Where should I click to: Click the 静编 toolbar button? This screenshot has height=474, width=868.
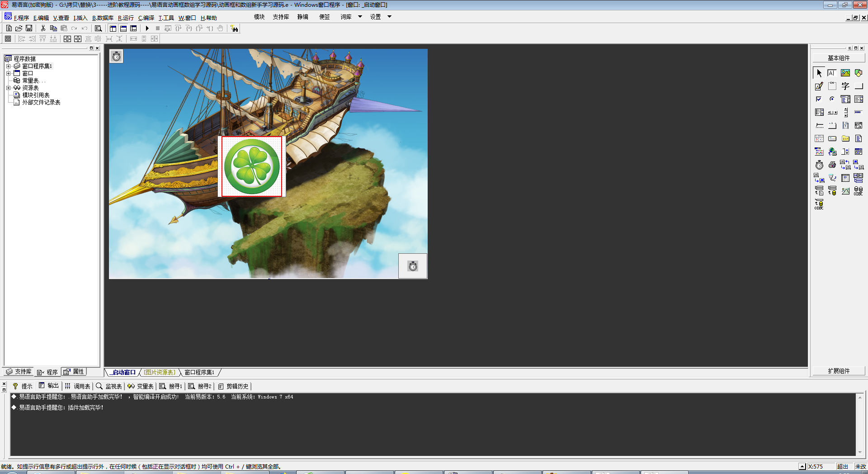tap(303, 17)
